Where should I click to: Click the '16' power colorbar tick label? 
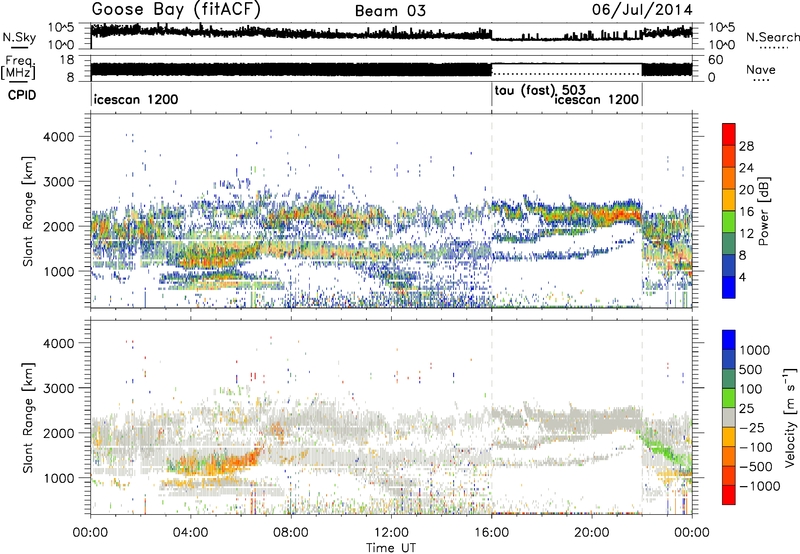point(746,212)
